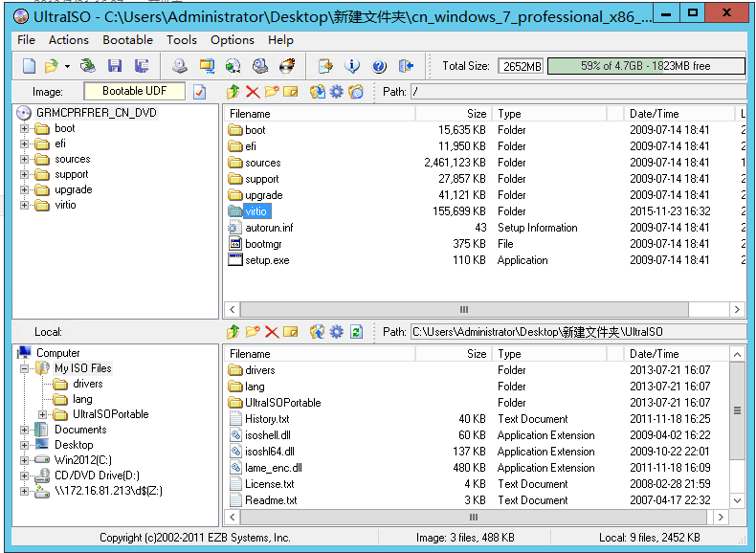Screen dimensions: 756x553
Task: Click the Compress ISO toolbar icon
Action: pos(207,66)
